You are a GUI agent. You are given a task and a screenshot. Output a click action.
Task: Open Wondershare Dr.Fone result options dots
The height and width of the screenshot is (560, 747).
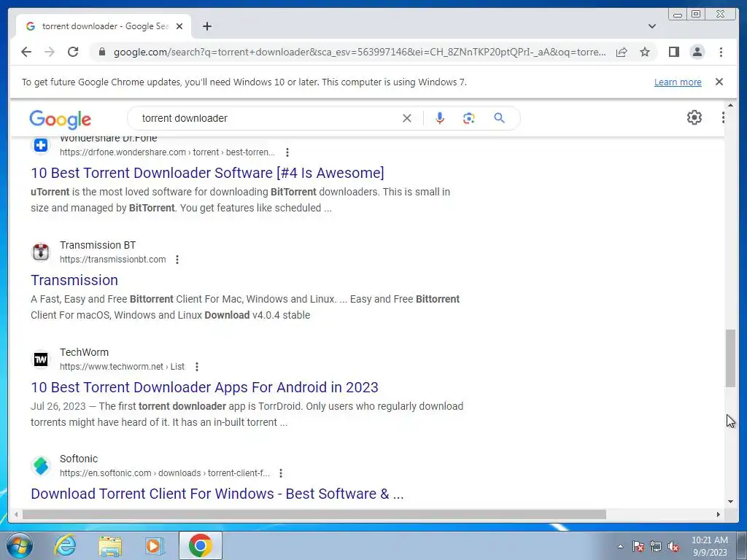pos(287,152)
